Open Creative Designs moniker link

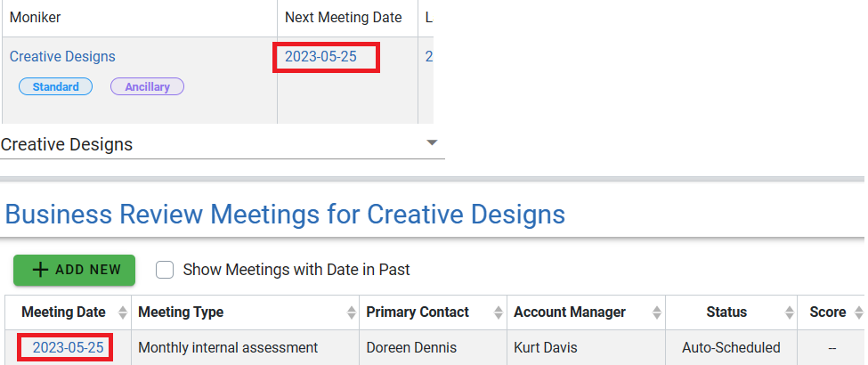[x=62, y=56]
